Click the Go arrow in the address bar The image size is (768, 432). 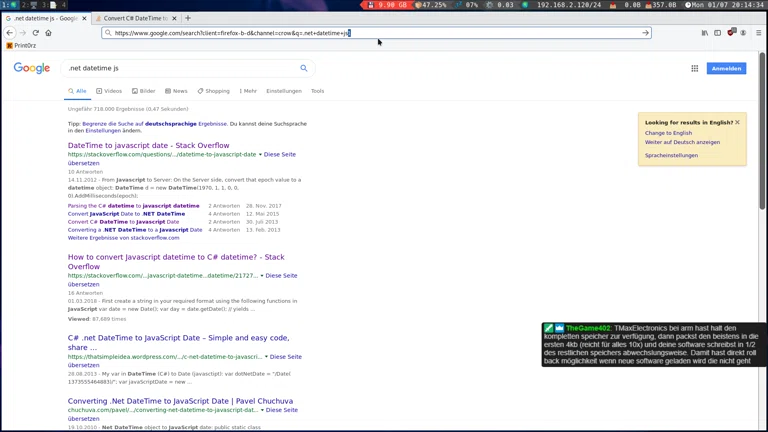click(646, 33)
